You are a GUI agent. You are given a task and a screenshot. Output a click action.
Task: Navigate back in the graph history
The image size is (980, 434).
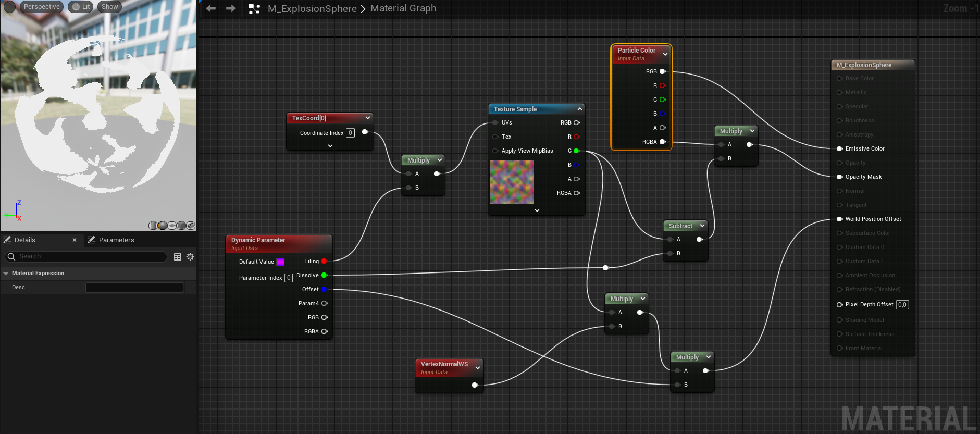pyautogui.click(x=211, y=8)
